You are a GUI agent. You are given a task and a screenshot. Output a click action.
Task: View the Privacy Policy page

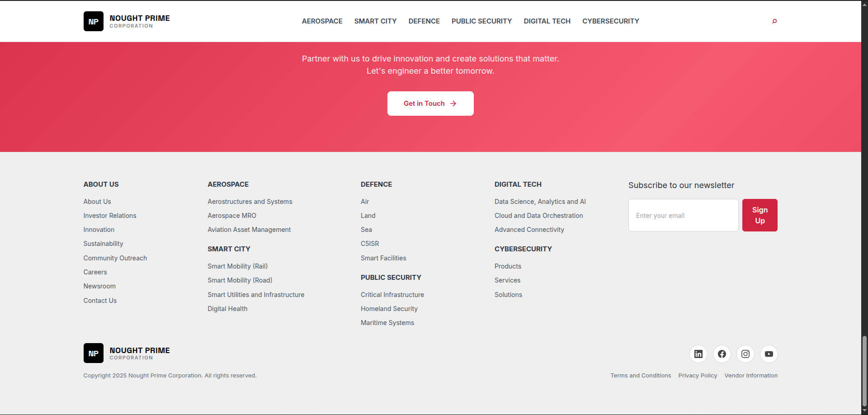tap(698, 376)
